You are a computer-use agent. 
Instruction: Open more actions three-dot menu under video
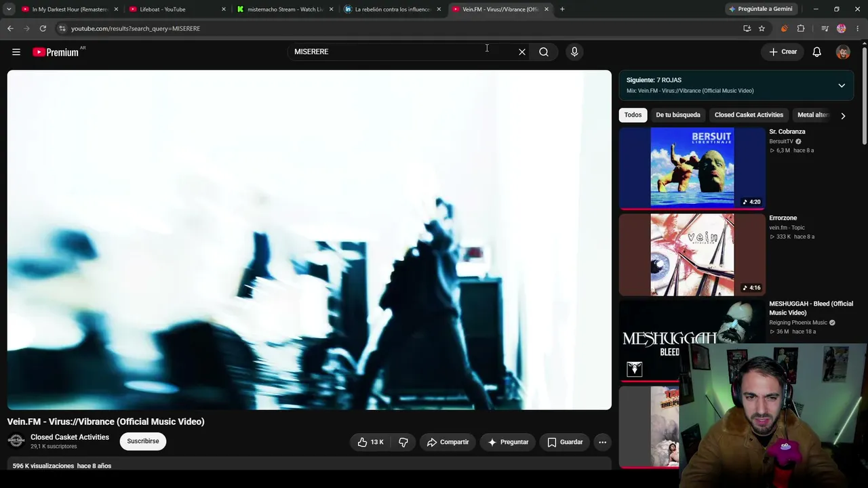pos(602,442)
